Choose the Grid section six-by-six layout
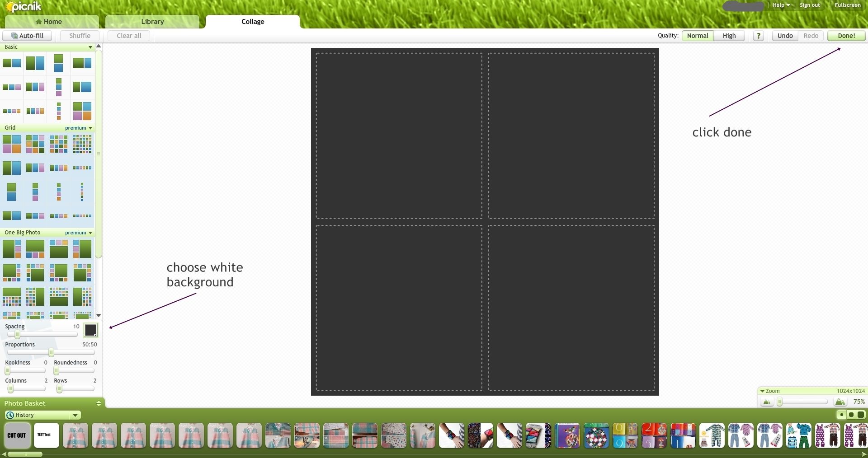868x458 pixels. (x=82, y=144)
